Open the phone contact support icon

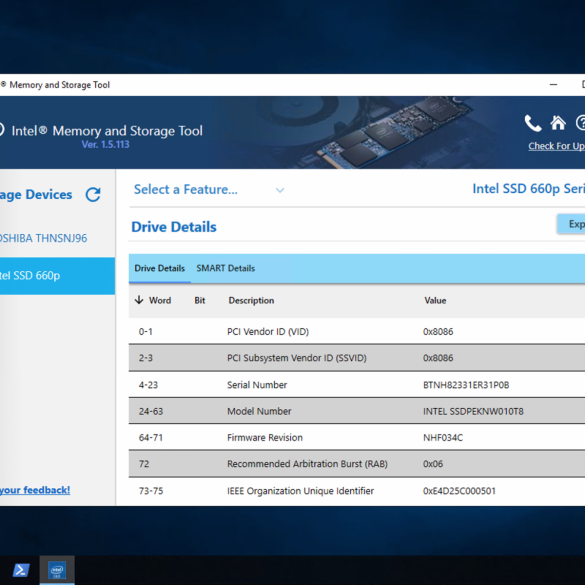coord(533,123)
